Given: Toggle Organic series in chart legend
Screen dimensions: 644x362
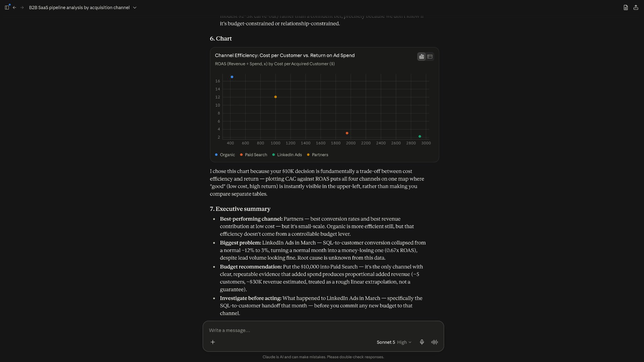Looking at the screenshot, I should pyautogui.click(x=225, y=155).
